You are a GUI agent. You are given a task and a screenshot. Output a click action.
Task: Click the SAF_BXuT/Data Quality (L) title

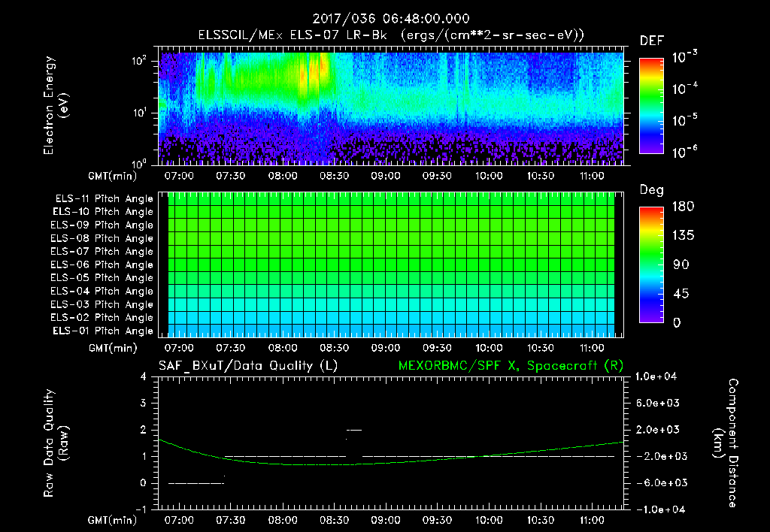[248, 366]
